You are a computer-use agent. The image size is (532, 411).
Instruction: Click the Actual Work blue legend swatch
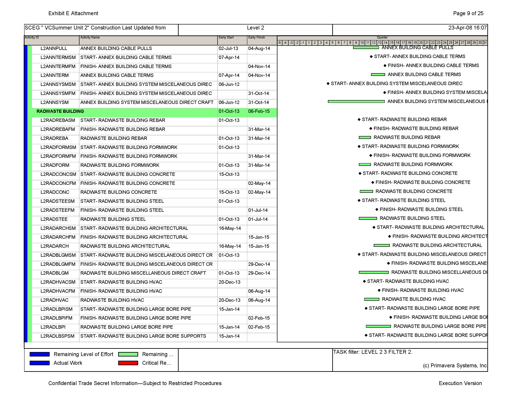39,363
